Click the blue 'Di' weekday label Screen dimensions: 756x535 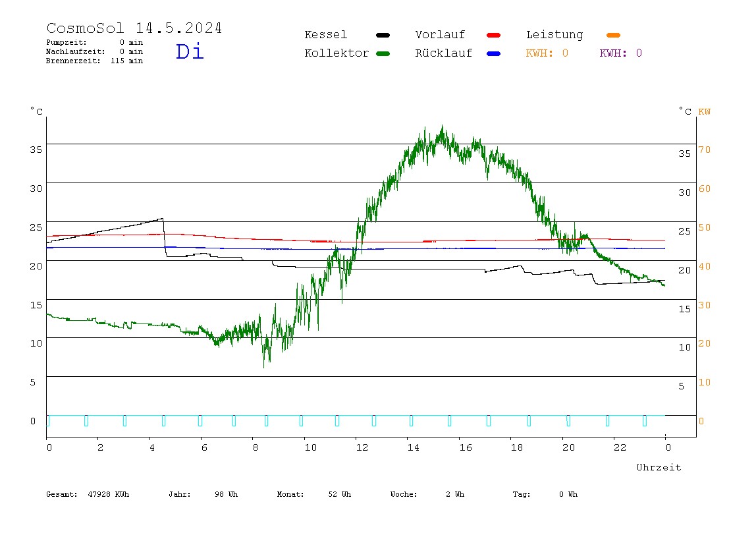[190, 51]
